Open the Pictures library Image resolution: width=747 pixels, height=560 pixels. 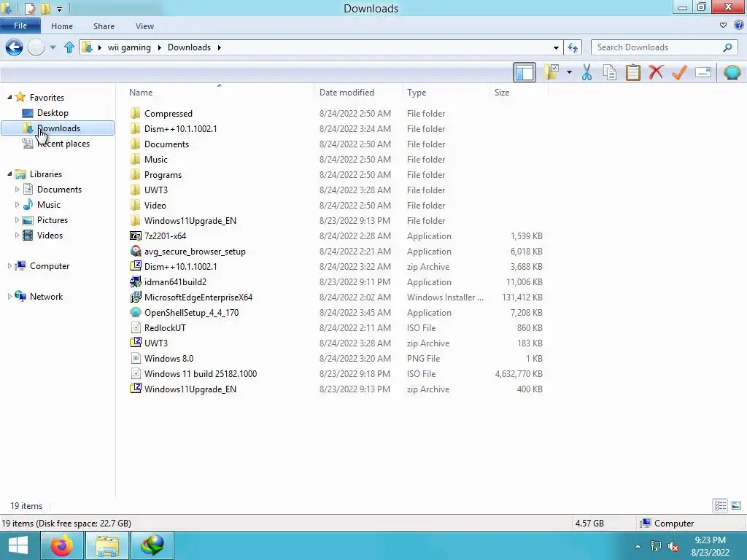pyautogui.click(x=53, y=220)
